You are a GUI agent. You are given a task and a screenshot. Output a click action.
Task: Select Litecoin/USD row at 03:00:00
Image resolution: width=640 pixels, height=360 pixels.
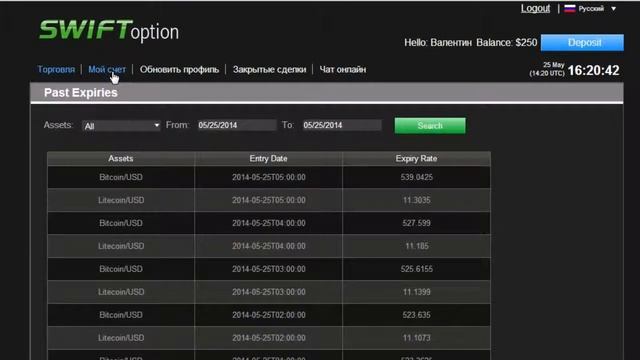pos(269,292)
